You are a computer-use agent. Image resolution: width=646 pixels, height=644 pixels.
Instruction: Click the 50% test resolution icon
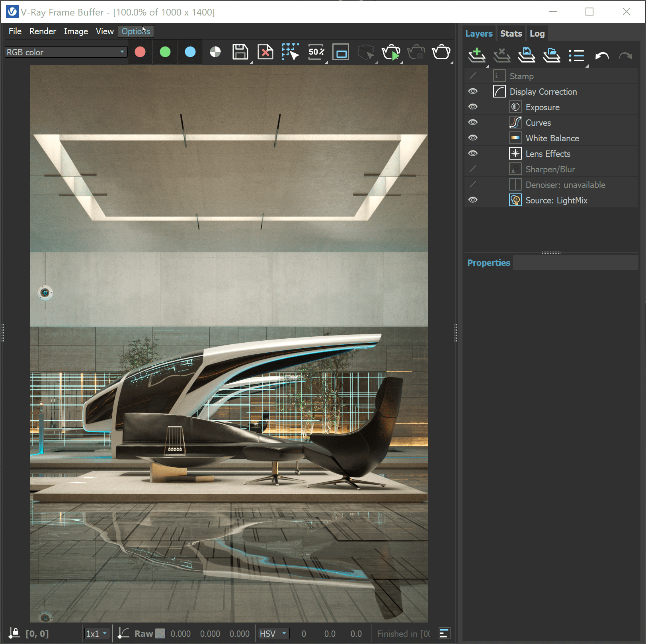[x=315, y=52]
